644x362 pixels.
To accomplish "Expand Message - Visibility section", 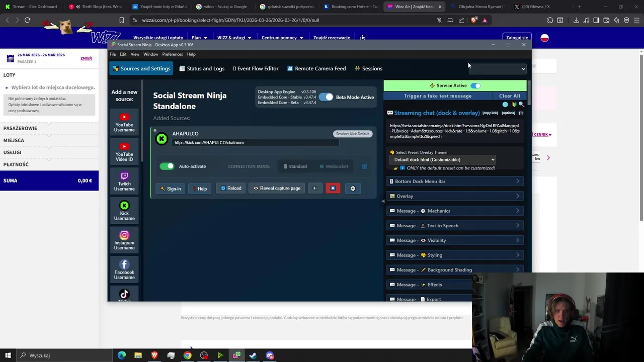I will point(455,240).
